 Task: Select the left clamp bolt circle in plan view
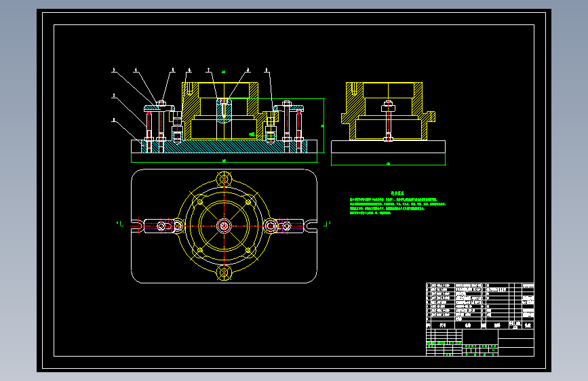[x=161, y=226]
